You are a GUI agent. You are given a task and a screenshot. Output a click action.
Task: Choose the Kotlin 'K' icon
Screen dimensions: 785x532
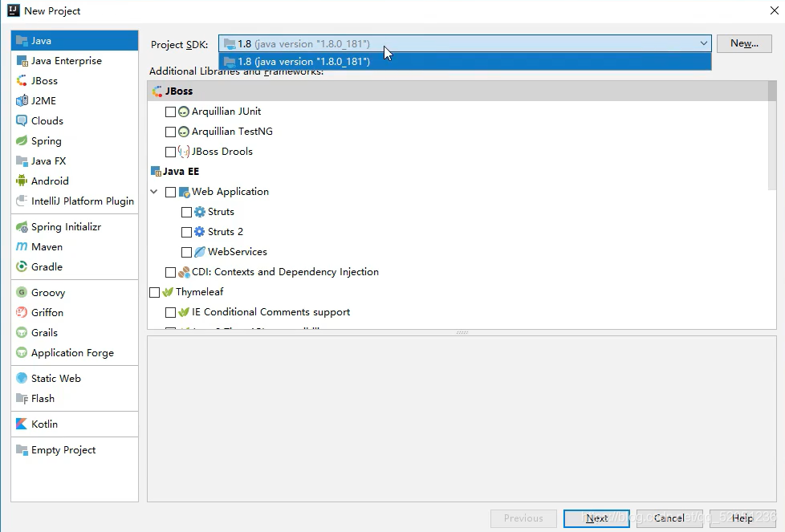point(22,424)
